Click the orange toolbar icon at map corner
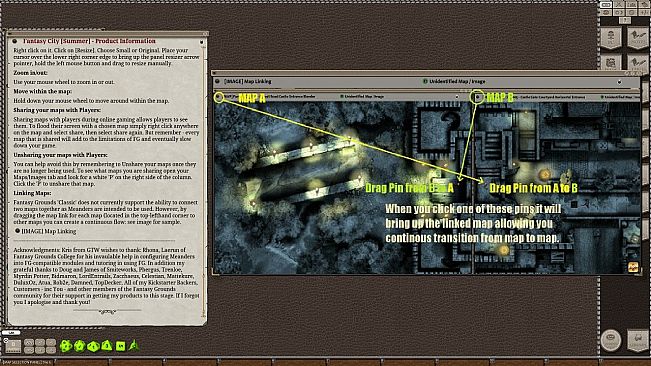Image resolution: width=651 pixels, height=366 pixels. pyautogui.click(x=633, y=267)
